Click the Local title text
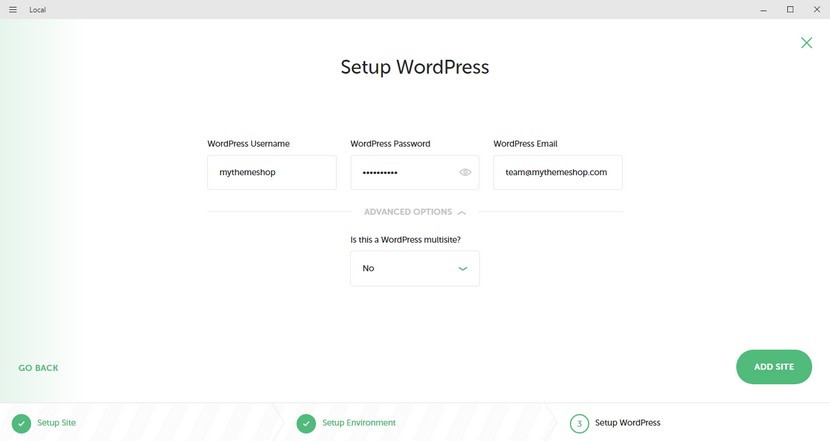Image resolution: width=830 pixels, height=441 pixels. coord(37,10)
